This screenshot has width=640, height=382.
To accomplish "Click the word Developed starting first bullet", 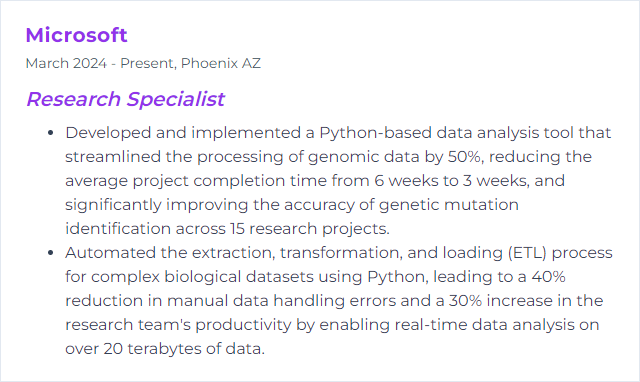I will click(108, 133).
